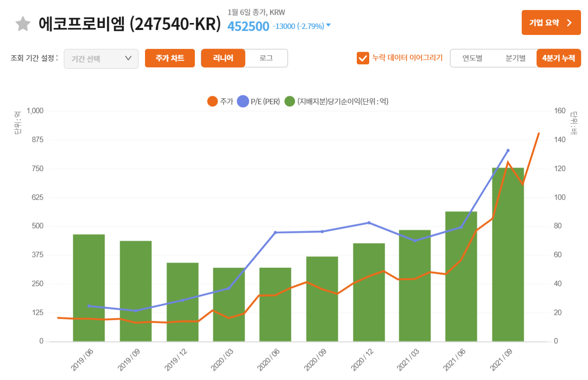Select the 4분기 누적 tab
The width and height of the screenshot is (588, 380).
pyautogui.click(x=559, y=58)
